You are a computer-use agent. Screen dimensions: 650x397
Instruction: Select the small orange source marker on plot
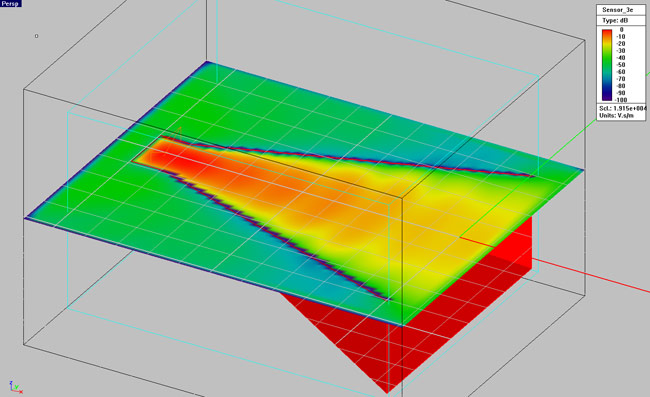(179, 133)
